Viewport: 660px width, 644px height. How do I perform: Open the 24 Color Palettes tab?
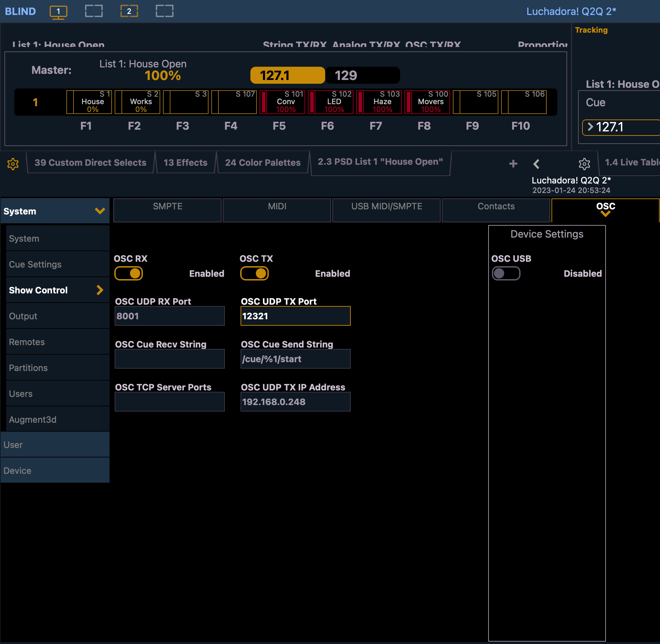pyautogui.click(x=263, y=162)
